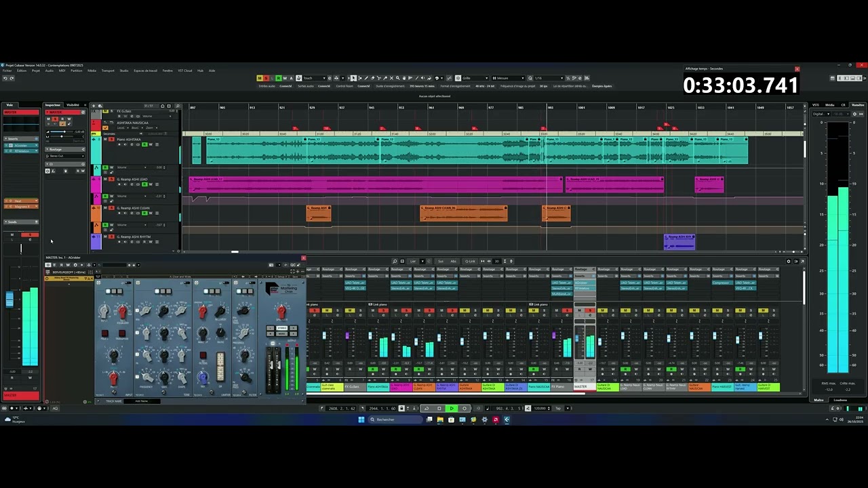The width and height of the screenshot is (868, 488).
Task: Click the MixConsole search magnifier icon
Action: 395,261
